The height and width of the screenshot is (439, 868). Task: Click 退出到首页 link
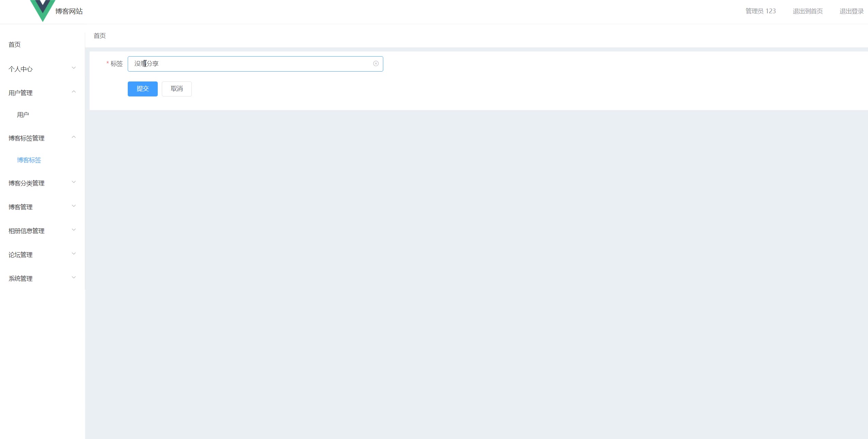pos(808,11)
